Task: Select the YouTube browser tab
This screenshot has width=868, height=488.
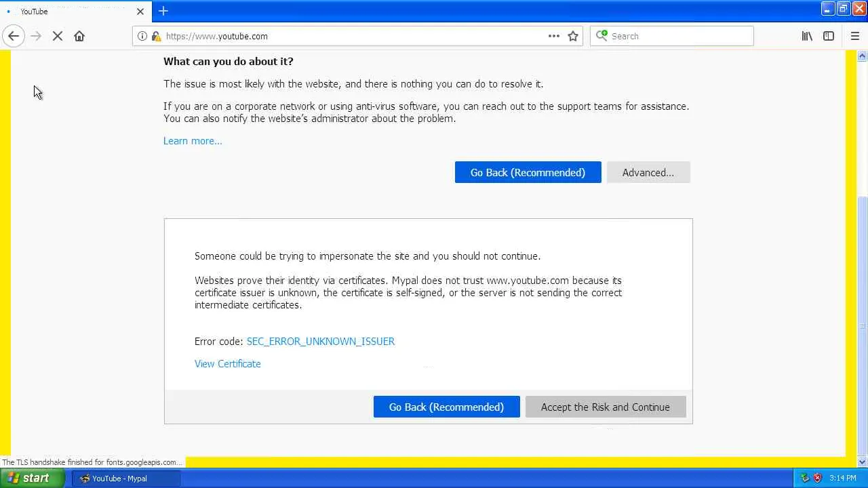Action: coord(76,12)
